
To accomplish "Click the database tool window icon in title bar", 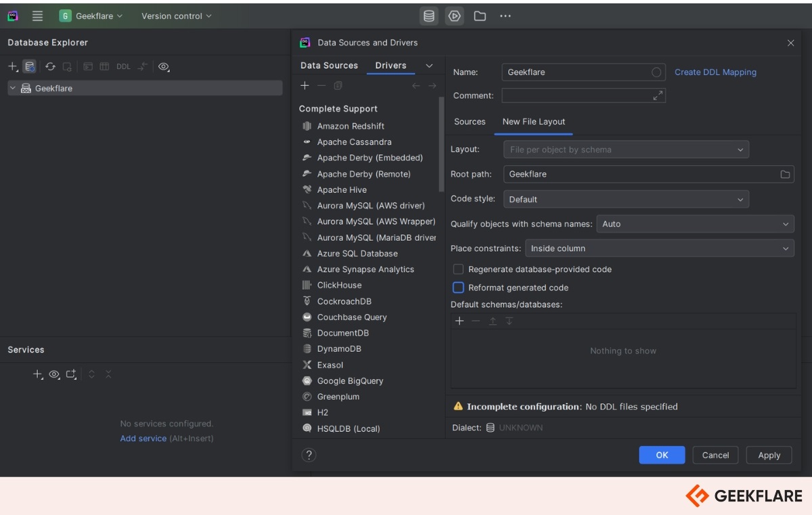I will 429,16.
